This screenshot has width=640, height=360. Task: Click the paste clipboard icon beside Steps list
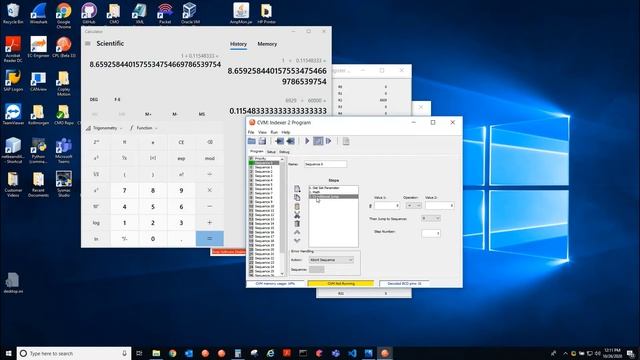click(x=297, y=207)
